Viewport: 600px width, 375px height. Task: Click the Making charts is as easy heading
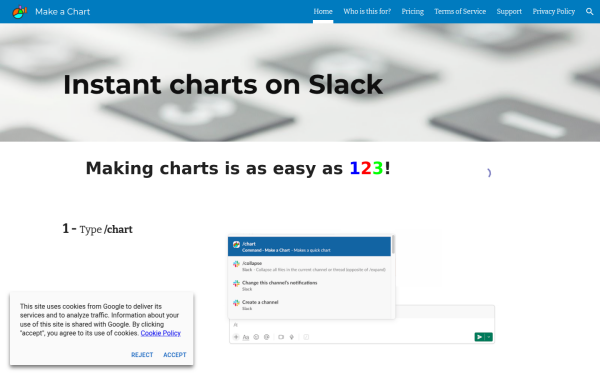coord(238,168)
